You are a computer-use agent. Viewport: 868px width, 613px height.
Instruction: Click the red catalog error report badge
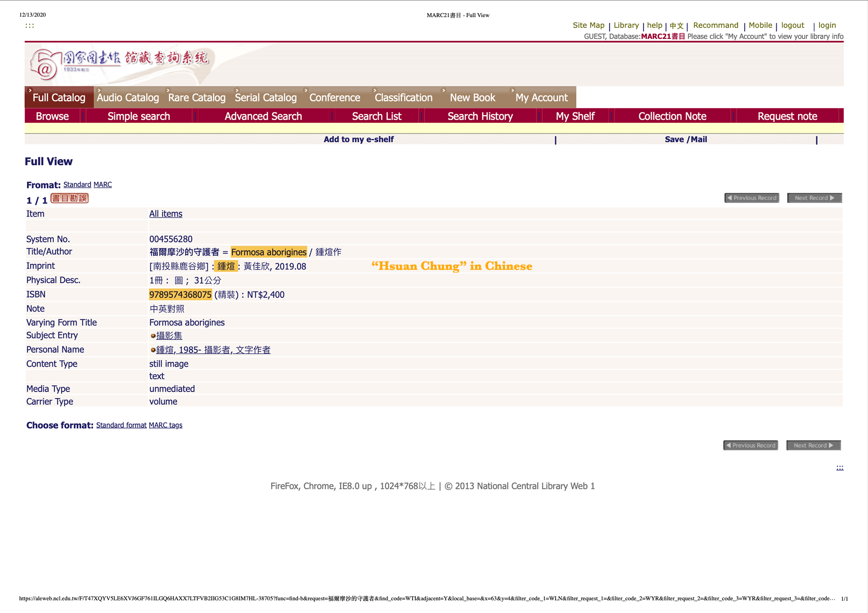[x=70, y=198]
